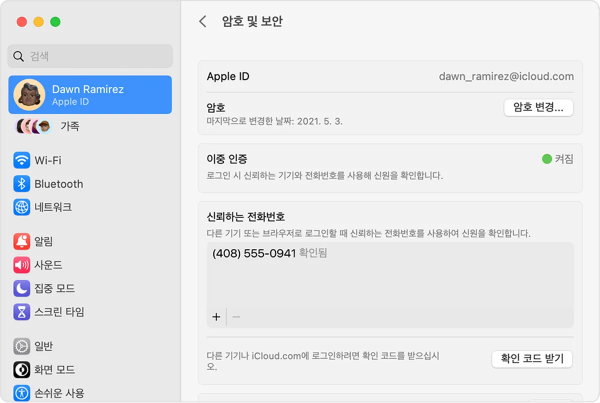The width and height of the screenshot is (600, 403).
Task: Select 일반 in the sidebar
Action: (44, 346)
